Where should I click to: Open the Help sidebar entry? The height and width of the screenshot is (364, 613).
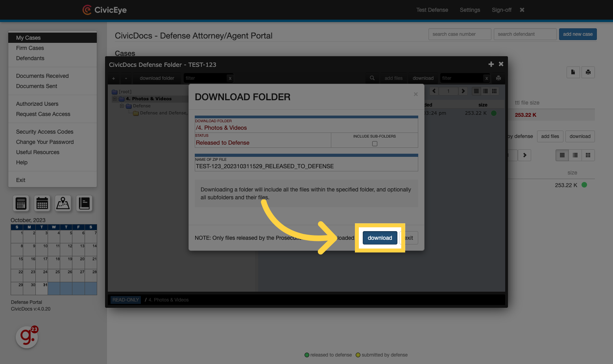coord(22,162)
